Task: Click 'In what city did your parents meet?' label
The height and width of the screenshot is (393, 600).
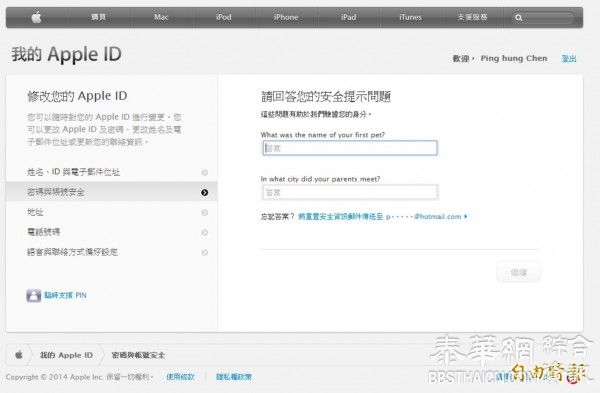Action: point(320,179)
